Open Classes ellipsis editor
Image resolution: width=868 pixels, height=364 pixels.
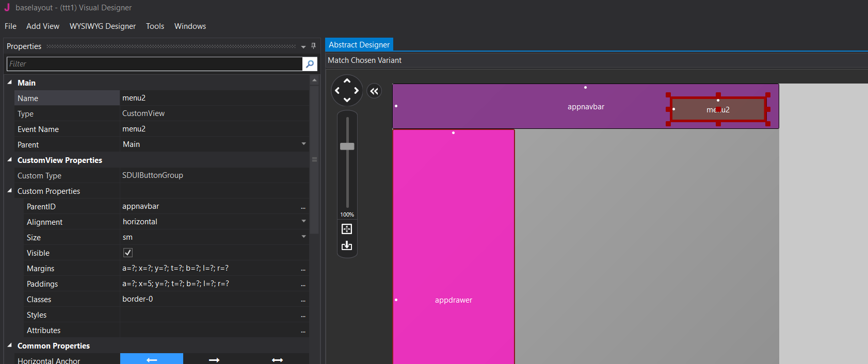pyautogui.click(x=303, y=300)
